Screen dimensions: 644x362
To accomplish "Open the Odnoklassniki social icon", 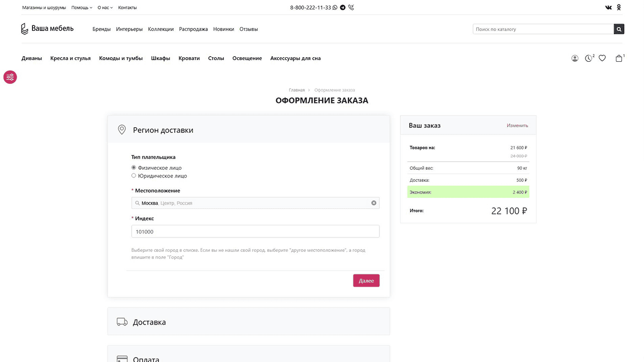I will (x=619, y=8).
